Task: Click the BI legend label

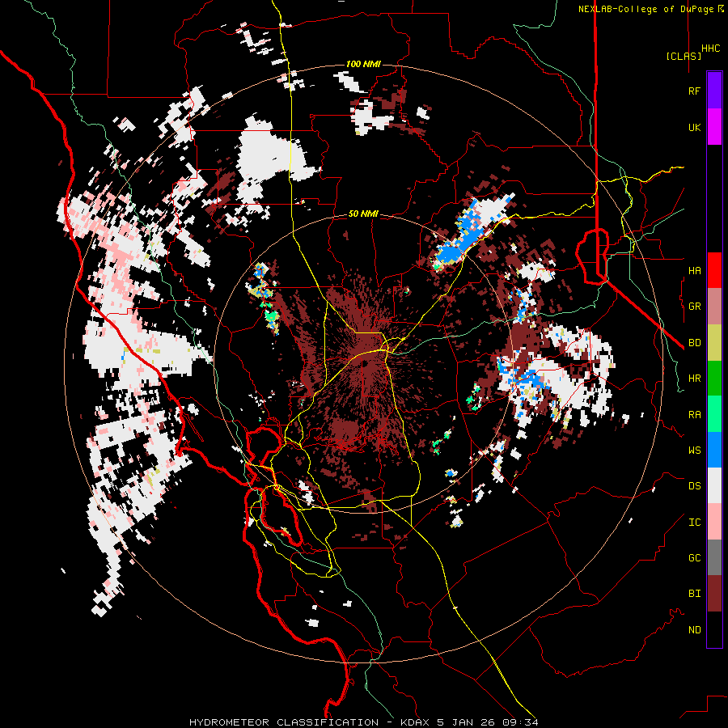Action: 695,594
